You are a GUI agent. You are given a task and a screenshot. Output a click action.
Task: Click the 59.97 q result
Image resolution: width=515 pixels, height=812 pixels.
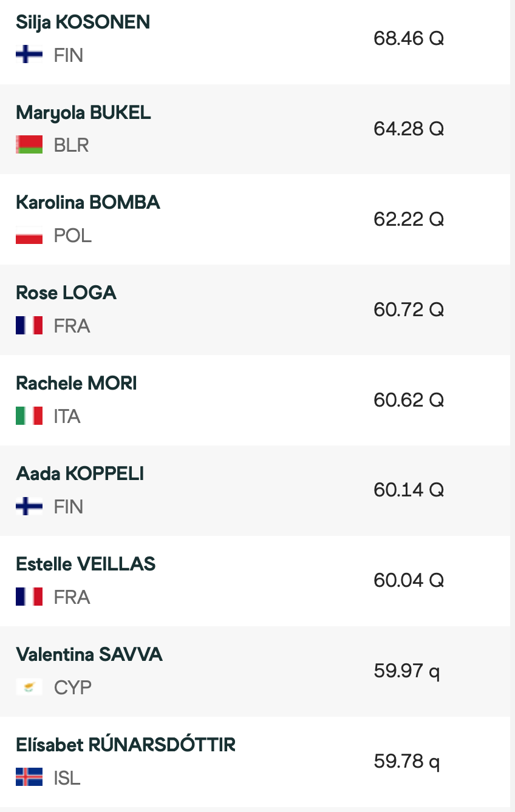coord(407,671)
